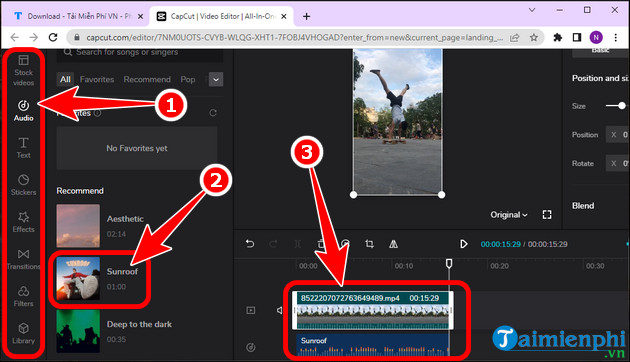Redo the edit in timeline toolbar
The height and width of the screenshot is (362, 630).
[273, 244]
